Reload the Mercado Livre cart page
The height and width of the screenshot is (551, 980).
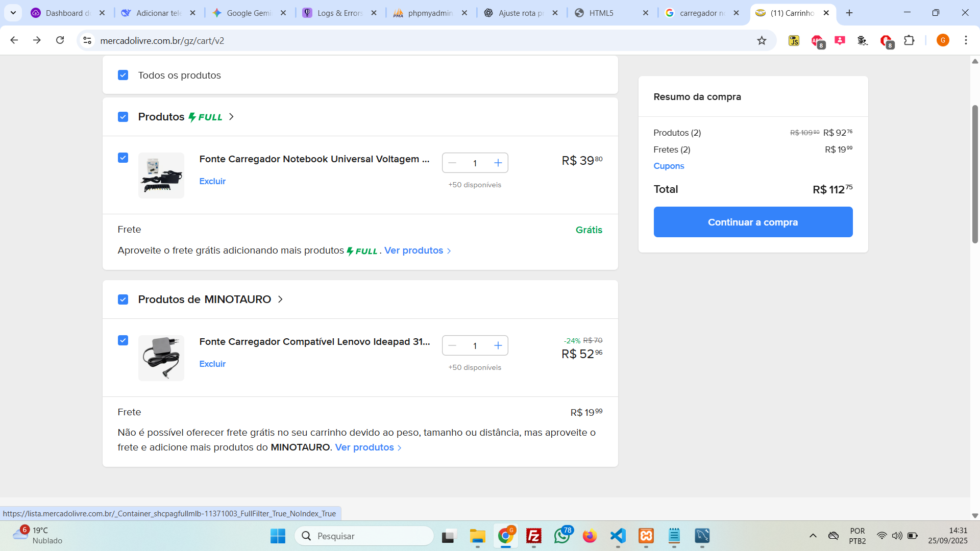[x=60, y=40]
